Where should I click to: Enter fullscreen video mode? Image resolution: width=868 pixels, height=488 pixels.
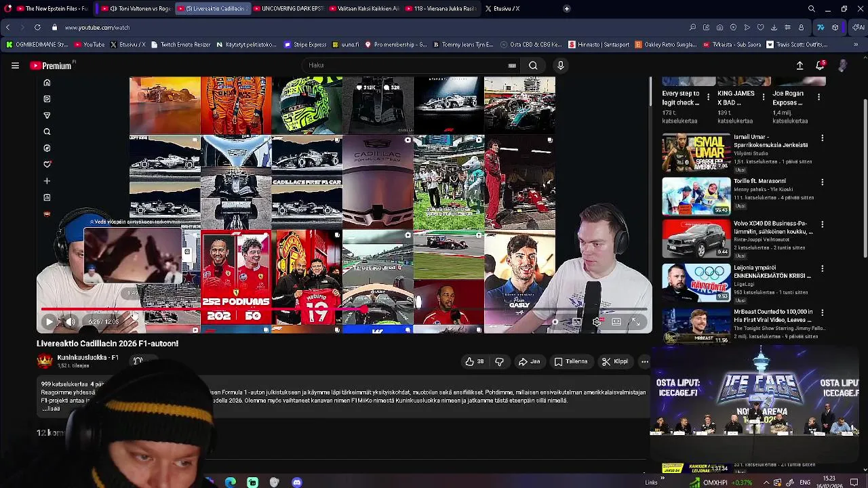pos(635,322)
